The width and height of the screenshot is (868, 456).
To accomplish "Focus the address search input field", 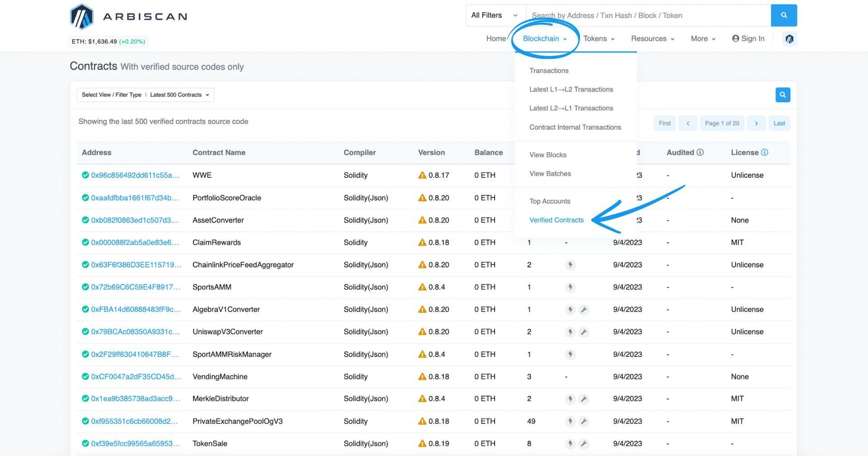I will [x=648, y=15].
